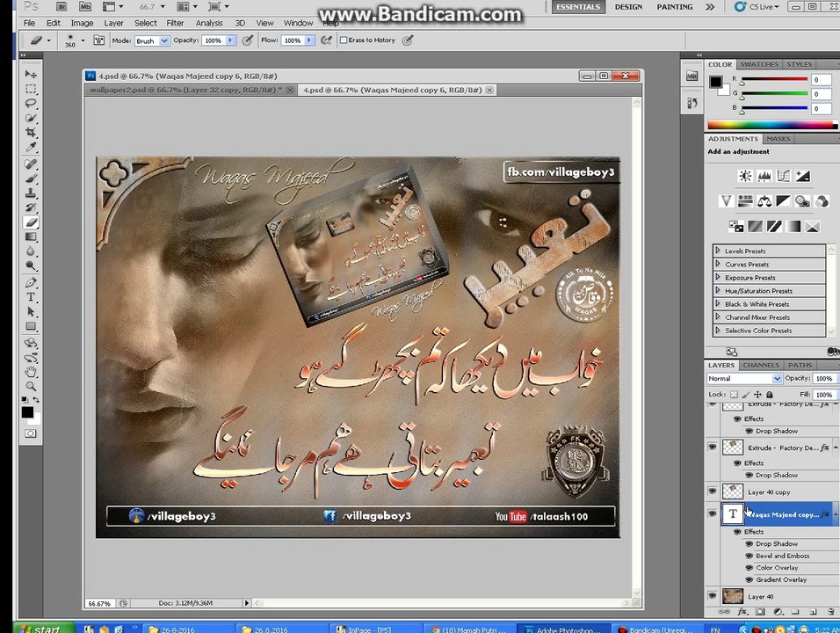840x633 pixels.
Task: Select the Zoom tool in toolbox
Action: pos(31,386)
